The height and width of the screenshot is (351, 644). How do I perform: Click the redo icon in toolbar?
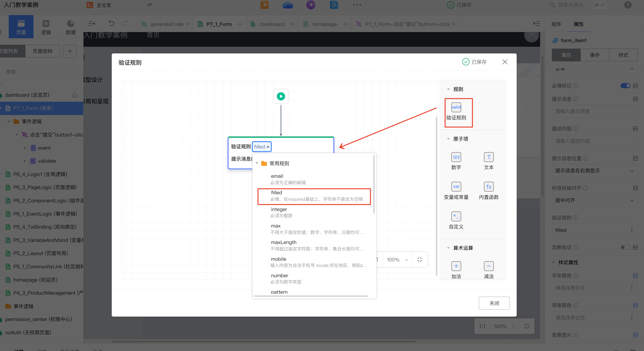click(x=125, y=24)
